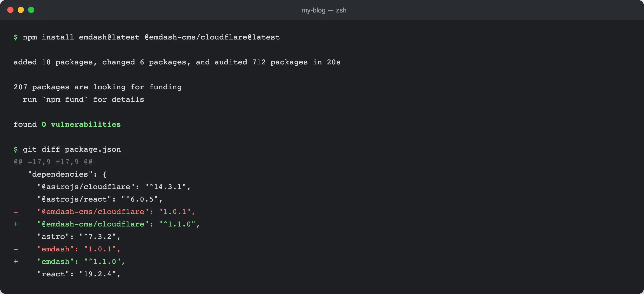Screen dimensions: 644x294
Task: Click the diff hunk header '@@ -17,9 +17,9 @@'
Action: 53,162
